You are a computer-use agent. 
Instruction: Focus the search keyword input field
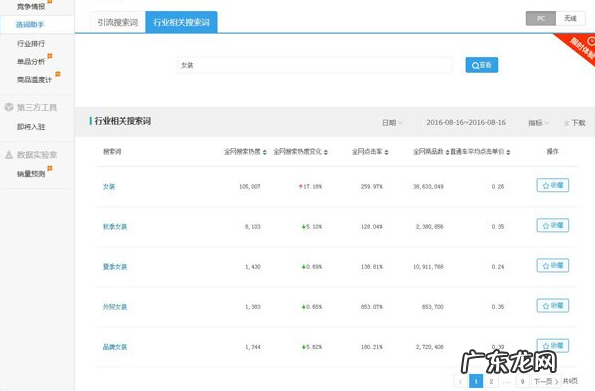pos(315,65)
